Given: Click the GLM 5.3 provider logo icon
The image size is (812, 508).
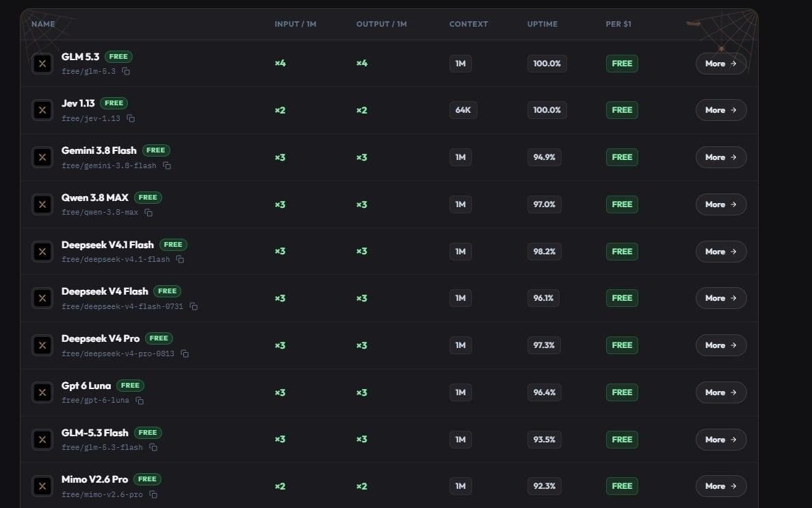Looking at the screenshot, I should 42,64.
